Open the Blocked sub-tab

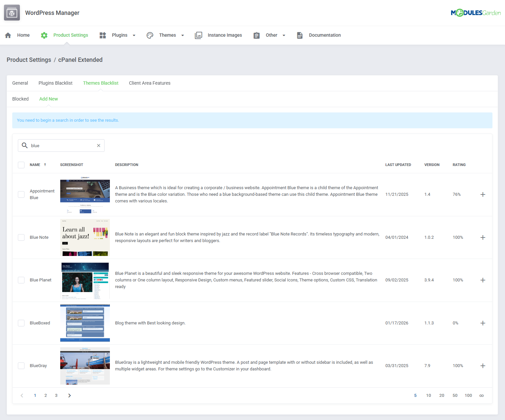(x=21, y=99)
